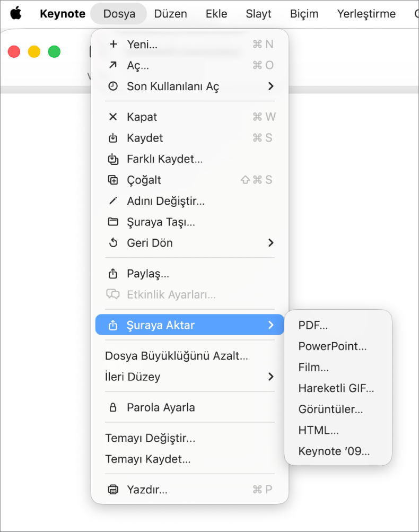Choose Kapat menu entry

tap(190, 117)
